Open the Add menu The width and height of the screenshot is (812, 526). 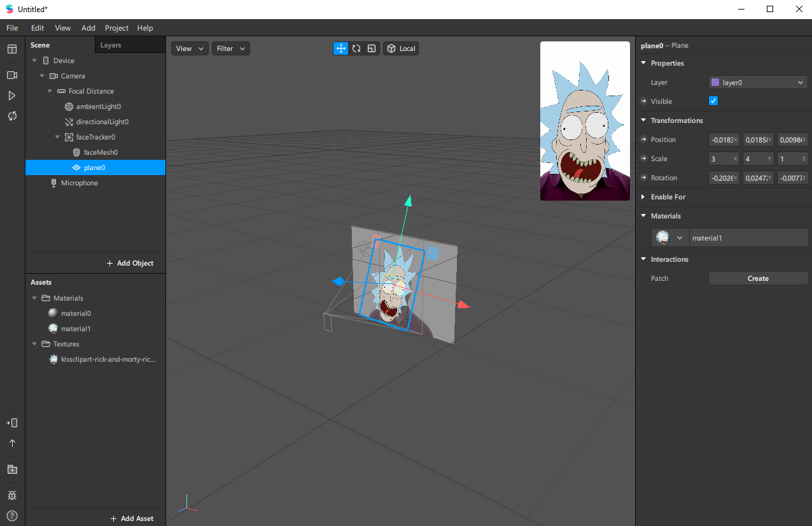tap(88, 28)
